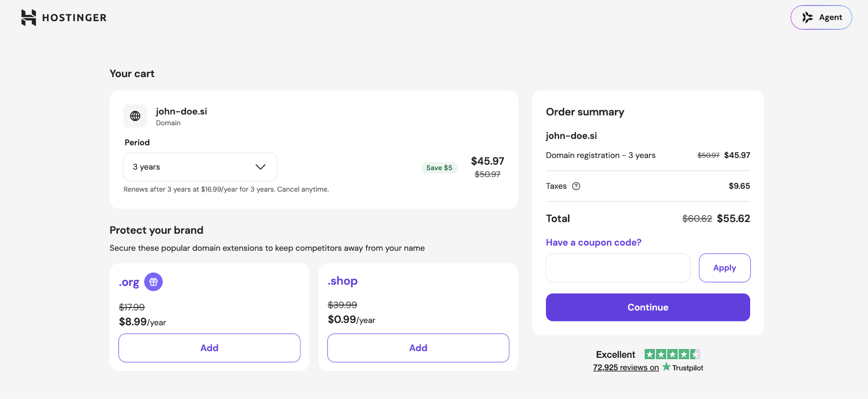868x399 pixels.
Task: Click the HOSTINGER wordmark text
Action: click(x=74, y=18)
